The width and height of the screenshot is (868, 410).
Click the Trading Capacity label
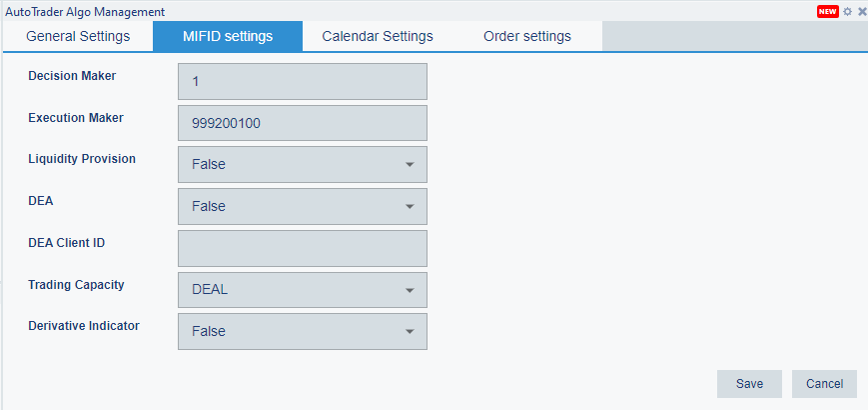coord(76,284)
